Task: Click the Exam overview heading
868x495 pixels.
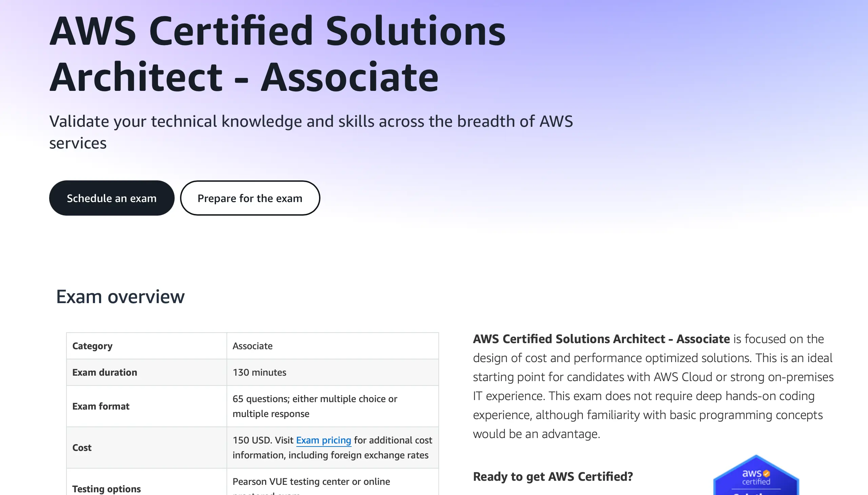Action: 120,296
